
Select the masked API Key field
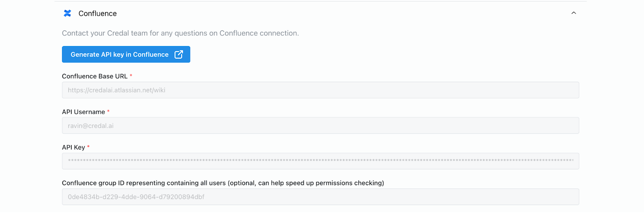(320, 161)
